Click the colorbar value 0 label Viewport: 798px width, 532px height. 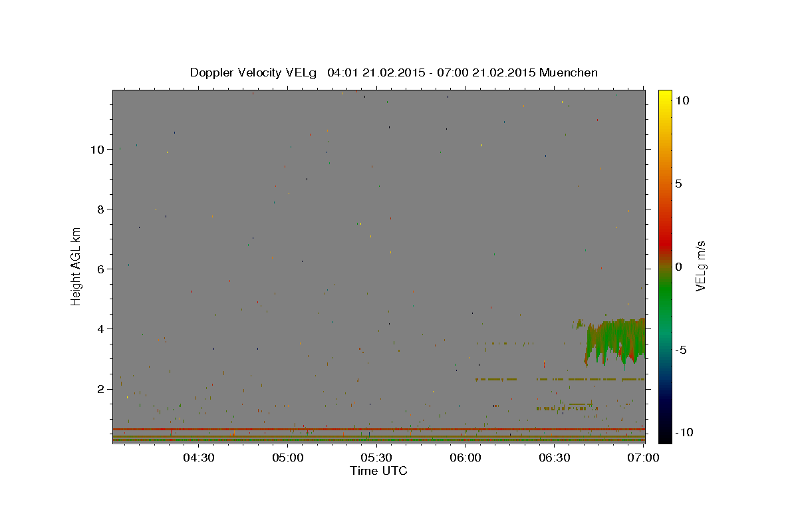[678, 267]
